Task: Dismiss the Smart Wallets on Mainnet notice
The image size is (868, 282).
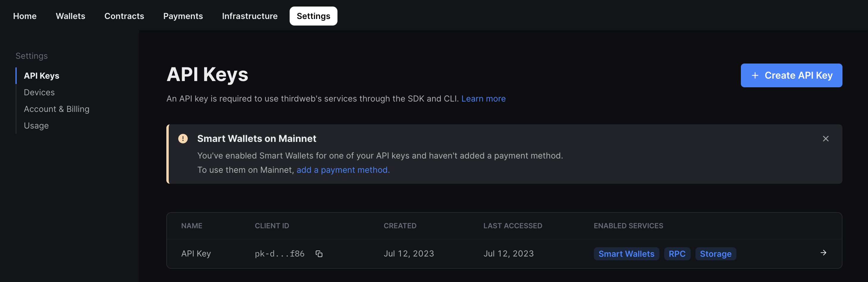Action: coord(826,138)
